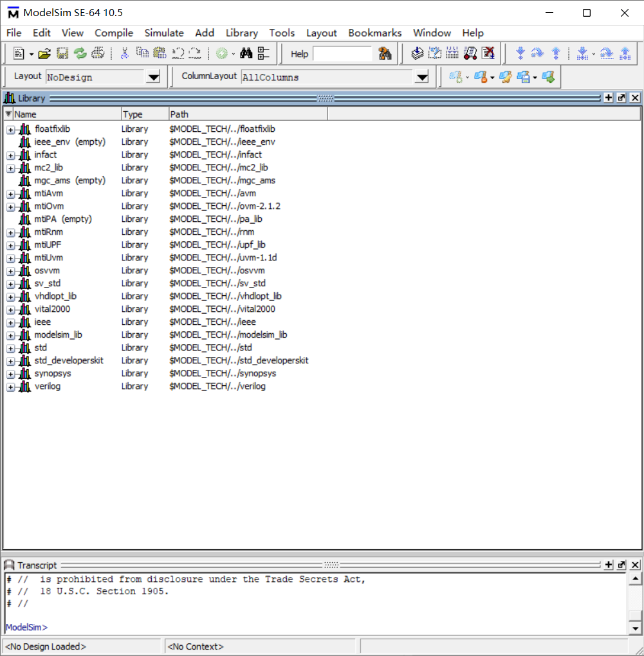Image resolution: width=644 pixels, height=656 pixels.
Task: Expand the mtiUvm library node
Action: (10, 259)
